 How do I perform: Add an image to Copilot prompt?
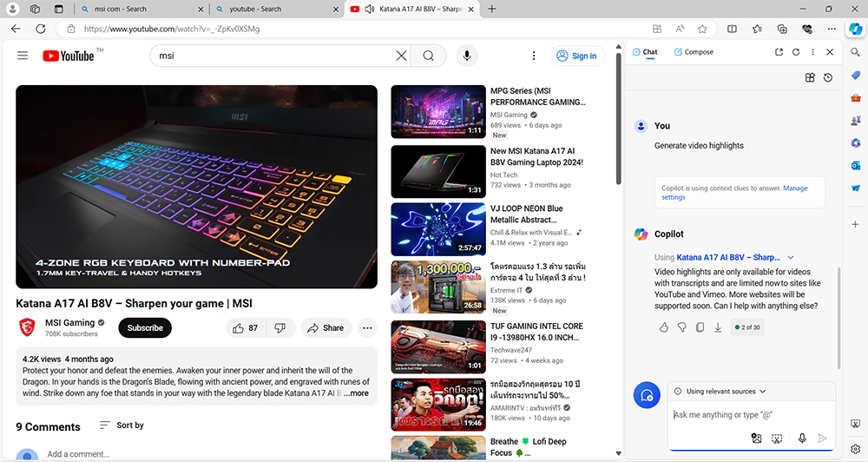756,439
